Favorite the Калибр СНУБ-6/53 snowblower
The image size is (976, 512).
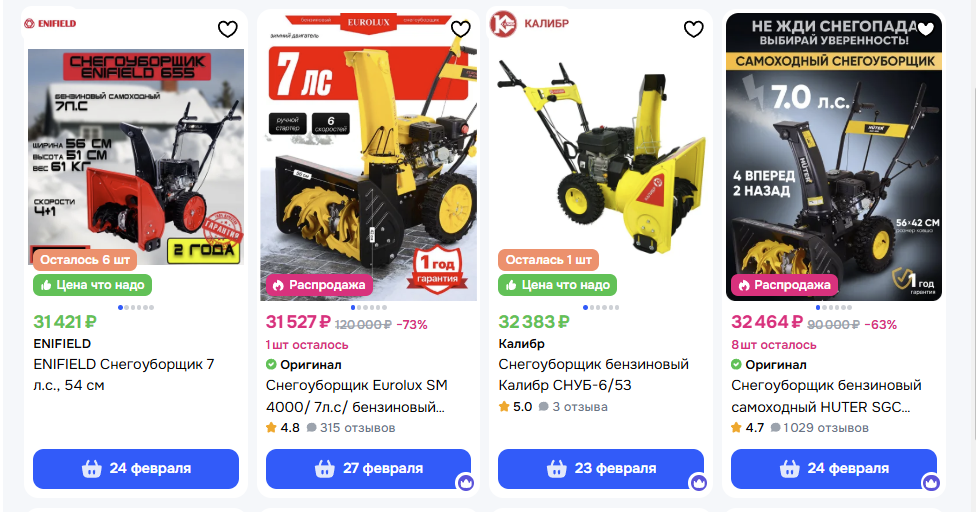tap(693, 29)
